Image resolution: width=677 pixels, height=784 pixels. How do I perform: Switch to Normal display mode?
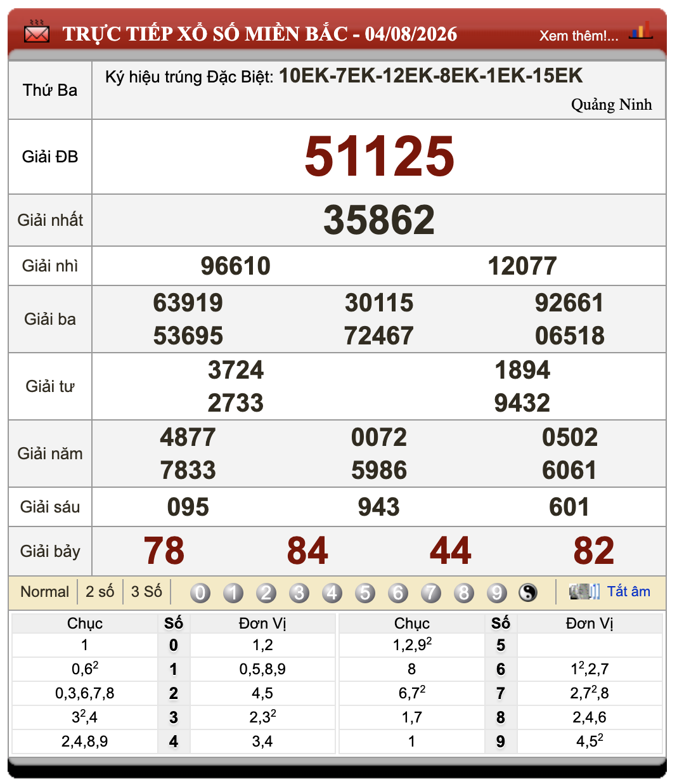tap(44, 591)
